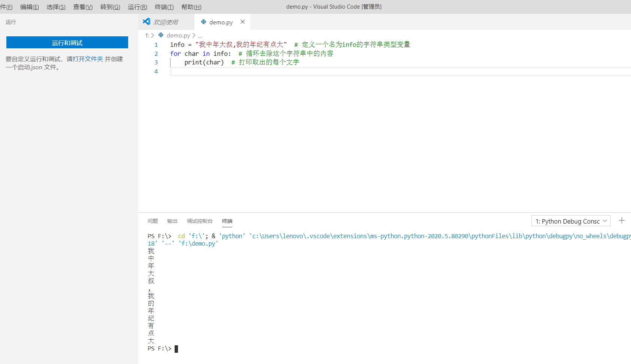Click the breadcrumb ellipsis item

200,36
